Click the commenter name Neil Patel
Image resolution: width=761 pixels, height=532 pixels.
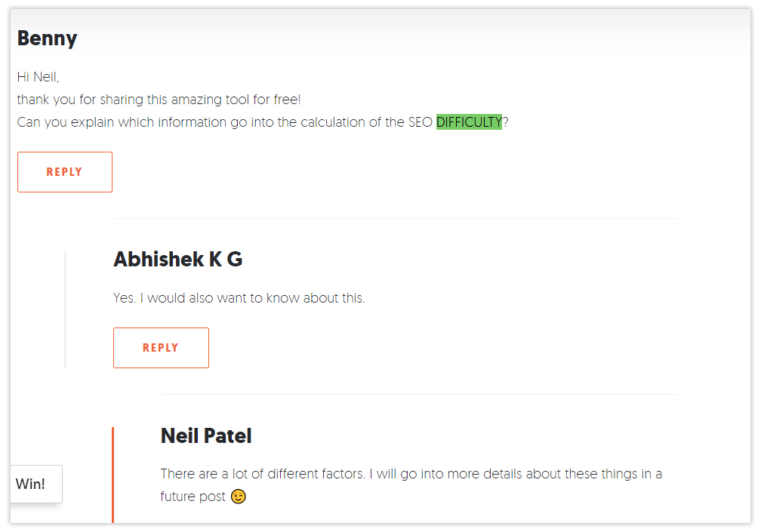click(x=206, y=435)
